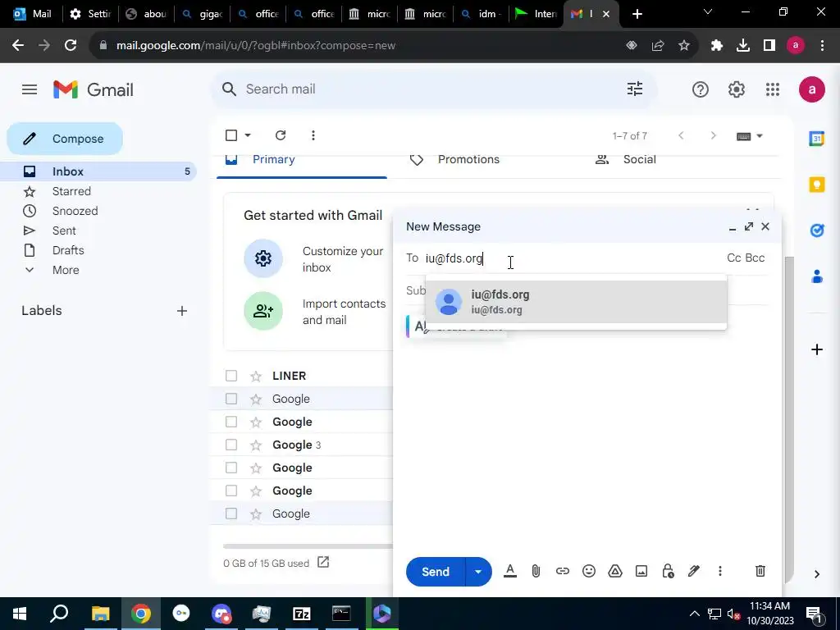Send the new message
Viewport: 840px width, 630px height.
[436, 572]
